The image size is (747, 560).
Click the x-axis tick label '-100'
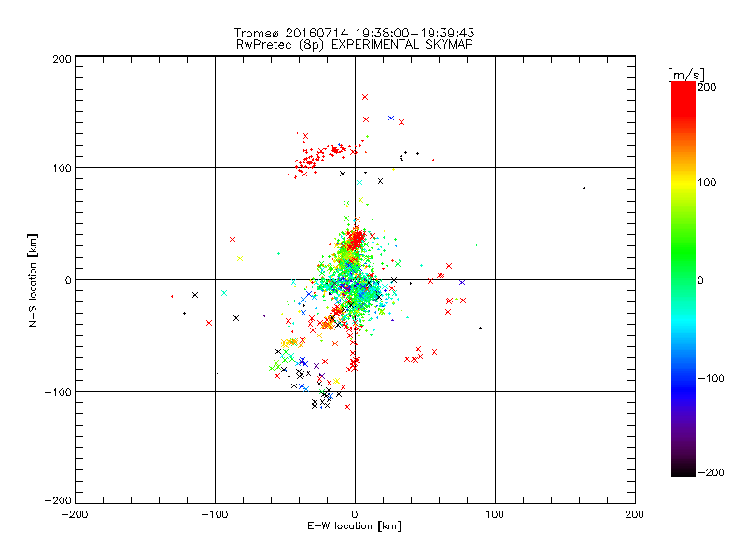pyautogui.click(x=215, y=514)
